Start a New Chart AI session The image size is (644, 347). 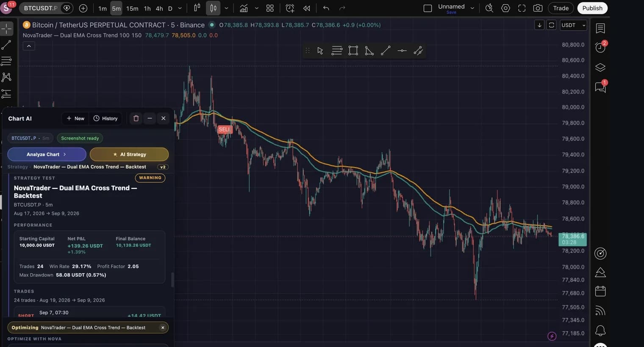75,118
